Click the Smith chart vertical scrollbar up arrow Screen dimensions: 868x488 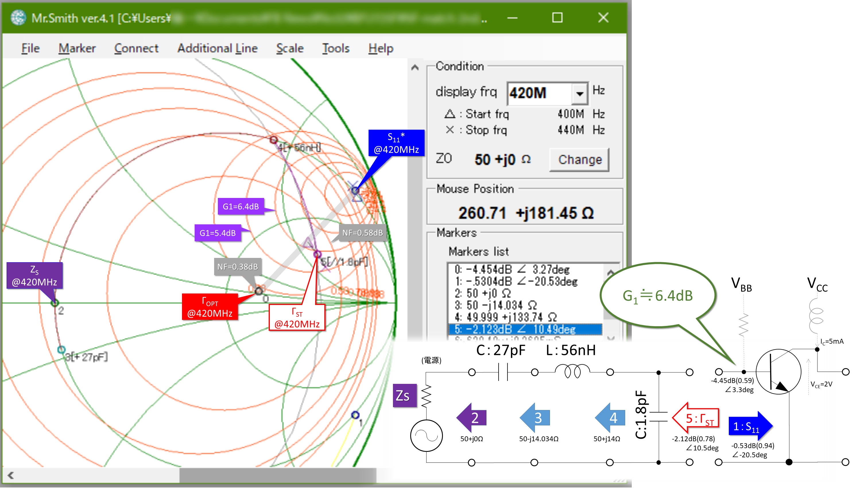(415, 67)
